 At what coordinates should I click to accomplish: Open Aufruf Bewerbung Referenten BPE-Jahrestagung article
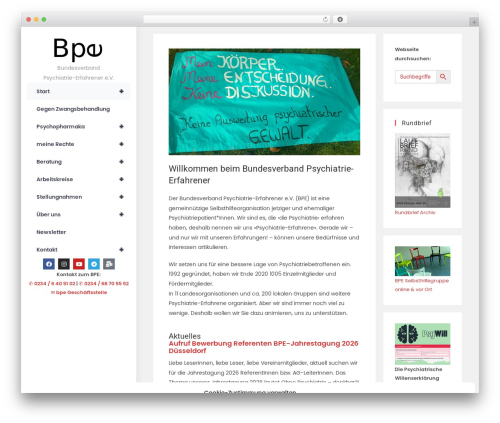[263, 347]
